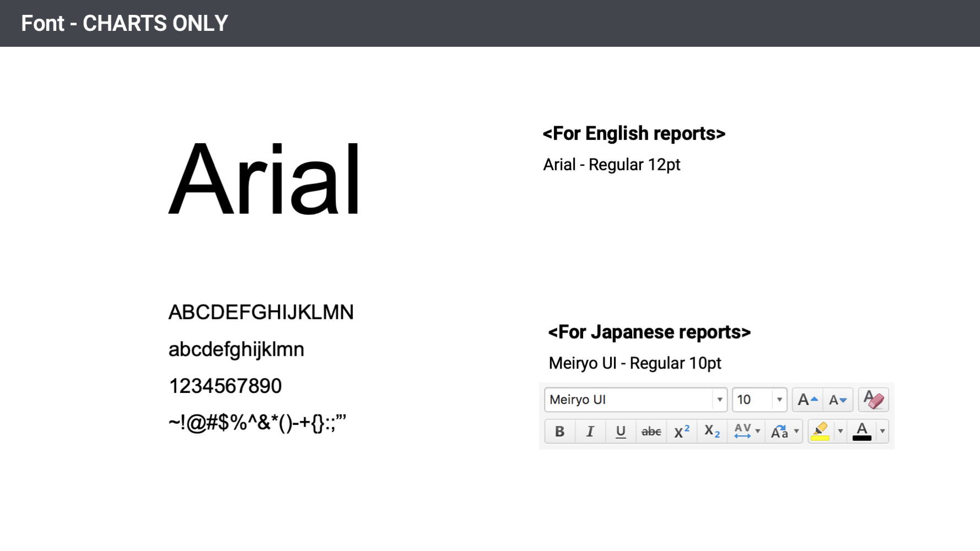Apply subscript X₂ button
This screenshot has width=980, height=551.
coord(712,431)
